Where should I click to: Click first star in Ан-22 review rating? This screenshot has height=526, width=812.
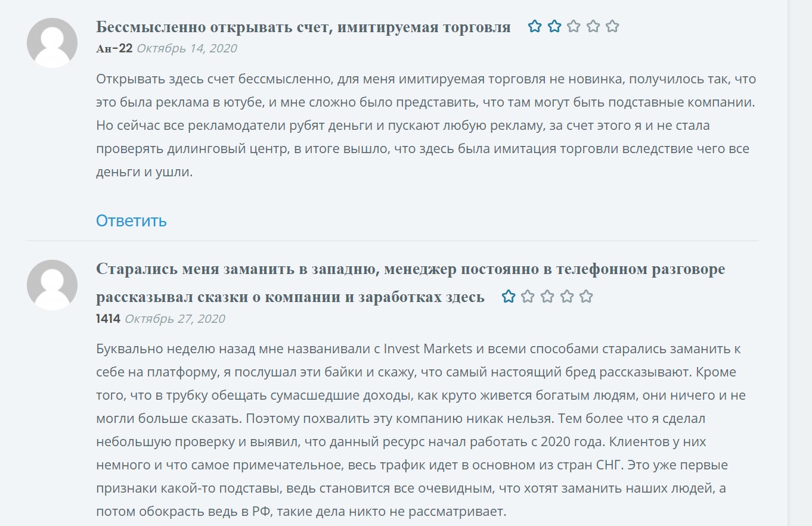click(535, 27)
